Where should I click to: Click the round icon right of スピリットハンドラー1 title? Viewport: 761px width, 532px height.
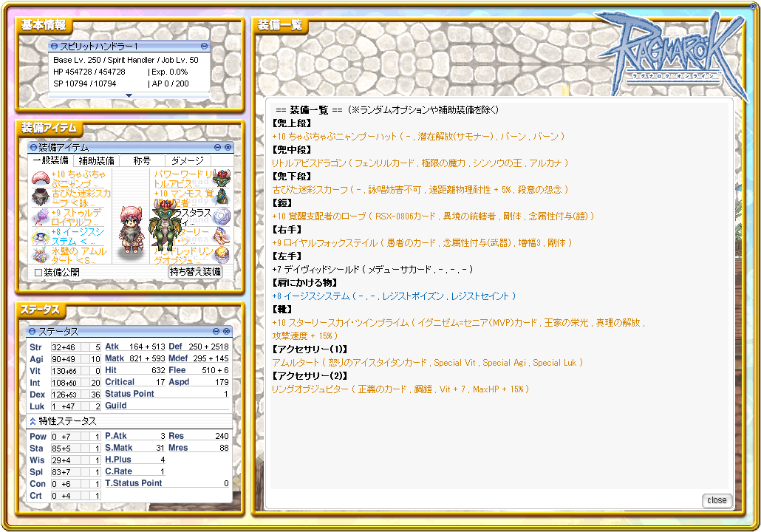[205, 46]
